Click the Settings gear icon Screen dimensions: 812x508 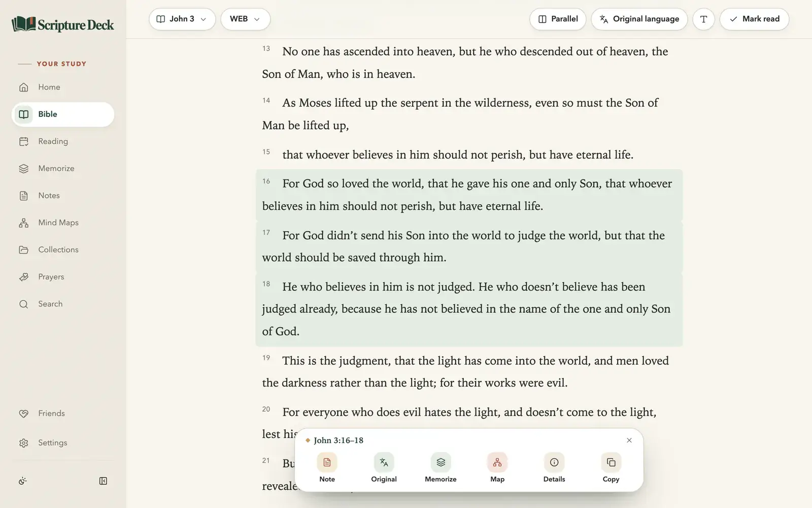tap(24, 443)
